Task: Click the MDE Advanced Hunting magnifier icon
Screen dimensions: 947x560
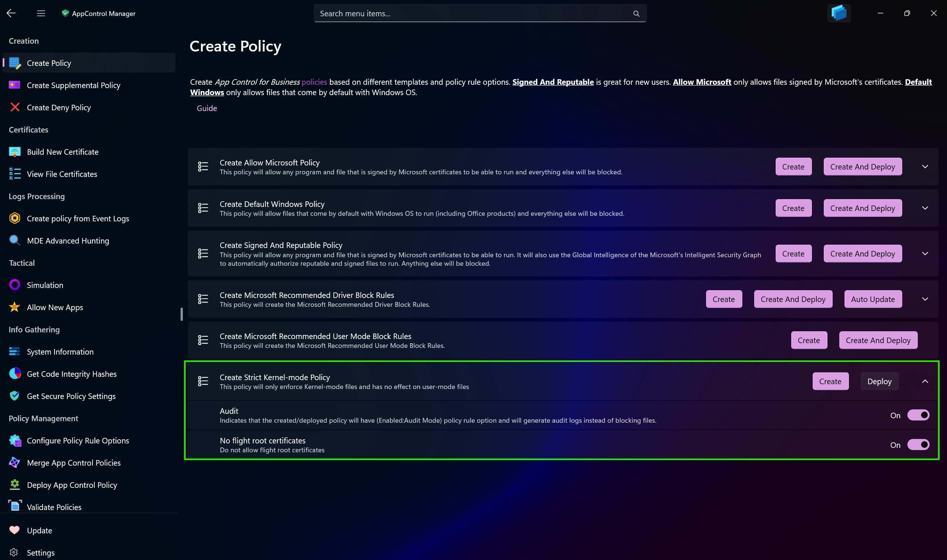Action: coord(15,240)
